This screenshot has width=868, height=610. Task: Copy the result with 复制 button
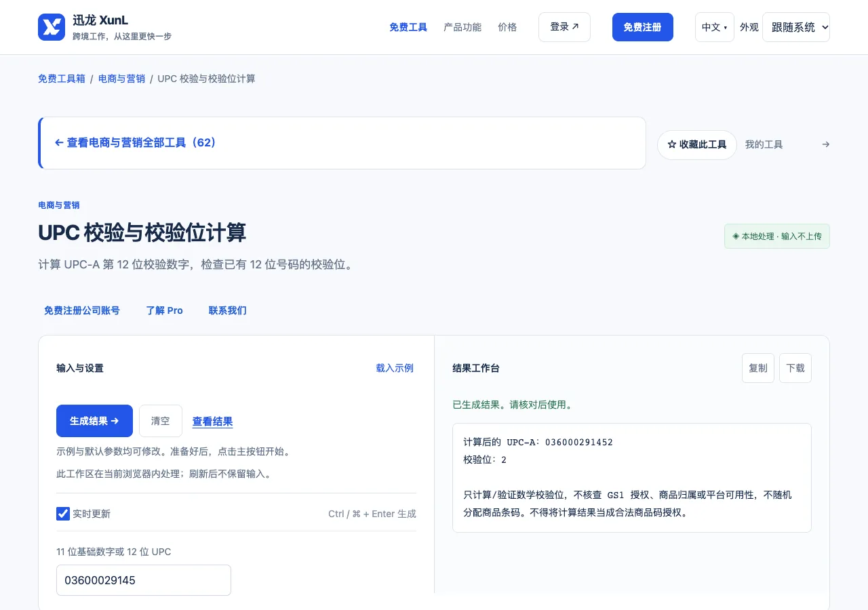point(758,368)
